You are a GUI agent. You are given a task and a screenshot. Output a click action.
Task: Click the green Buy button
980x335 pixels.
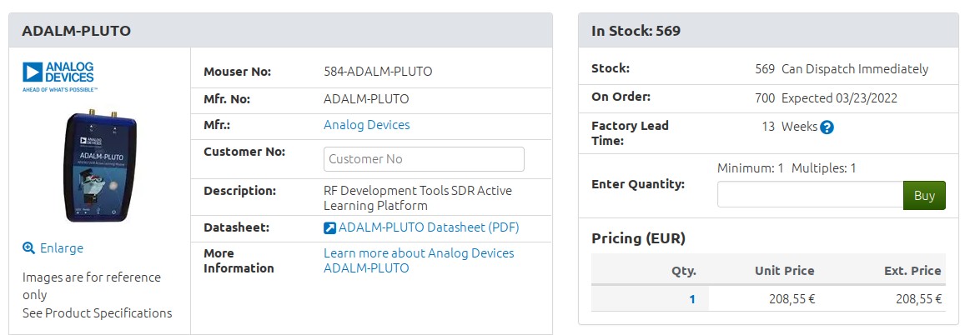(924, 196)
